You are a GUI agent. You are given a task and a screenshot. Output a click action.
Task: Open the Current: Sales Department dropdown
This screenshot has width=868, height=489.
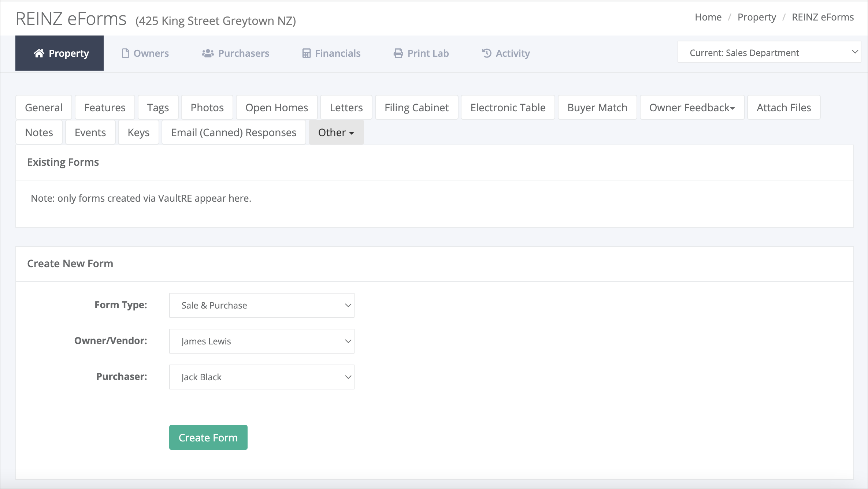tap(769, 52)
